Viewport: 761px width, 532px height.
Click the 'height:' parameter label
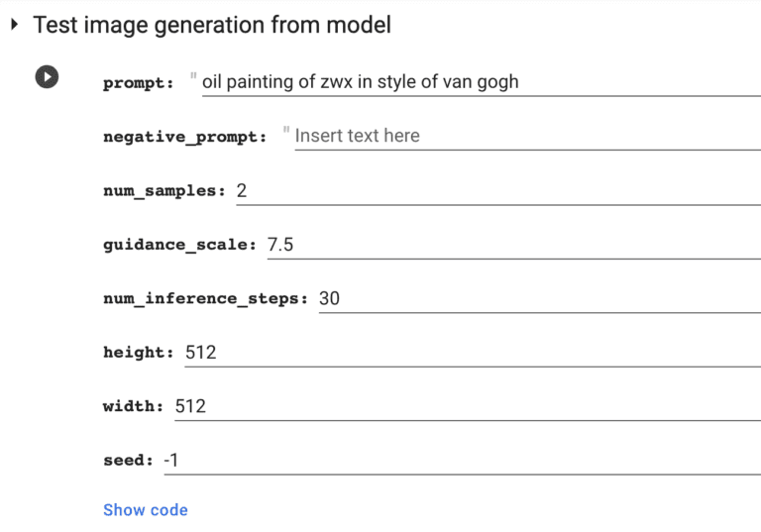pos(139,353)
